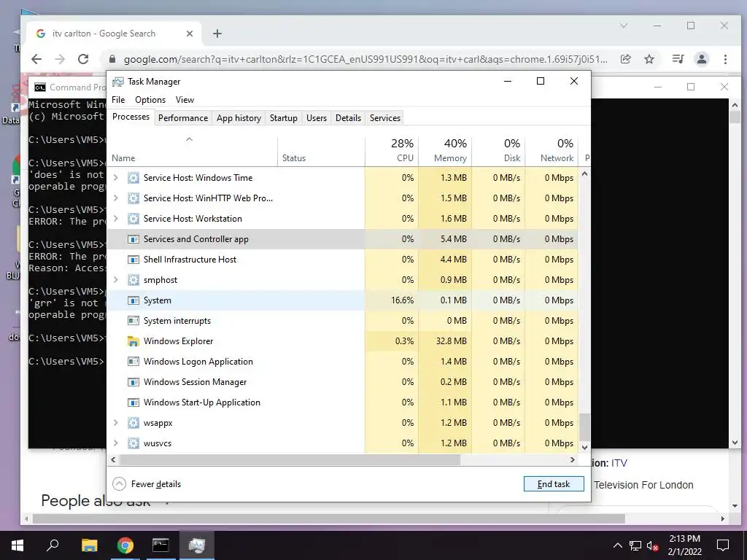Switch to the Startup tab
Image resolution: width=747 pixels, height=560 pixels.
click(284, 118)
